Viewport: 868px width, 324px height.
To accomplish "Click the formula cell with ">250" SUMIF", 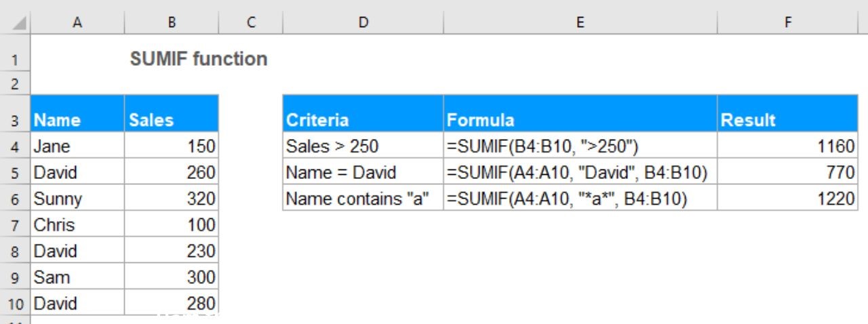I will (x=580, y=146).
